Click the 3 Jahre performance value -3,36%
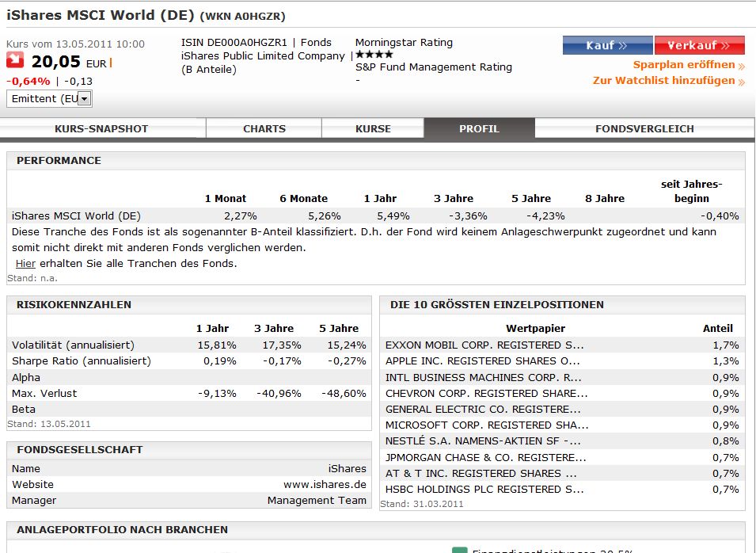This screenshot has height=553, width=756. (x=468, y=216)
